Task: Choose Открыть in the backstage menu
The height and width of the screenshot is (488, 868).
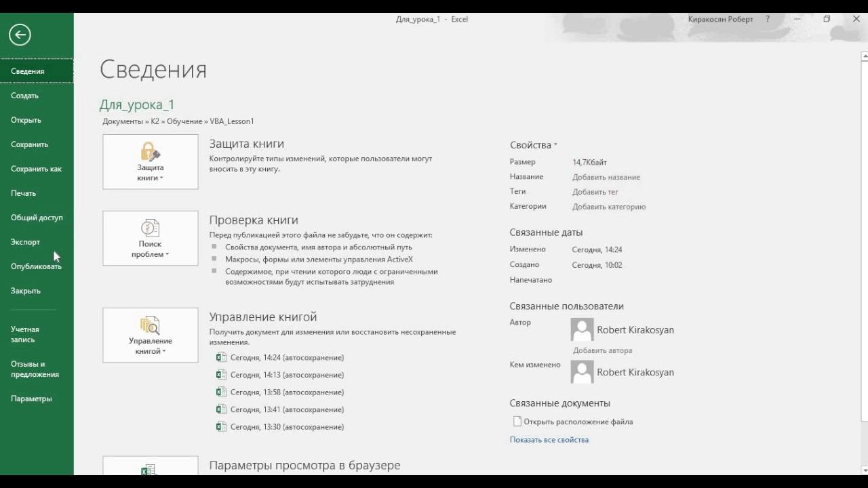Action: (x=37, y=120)
